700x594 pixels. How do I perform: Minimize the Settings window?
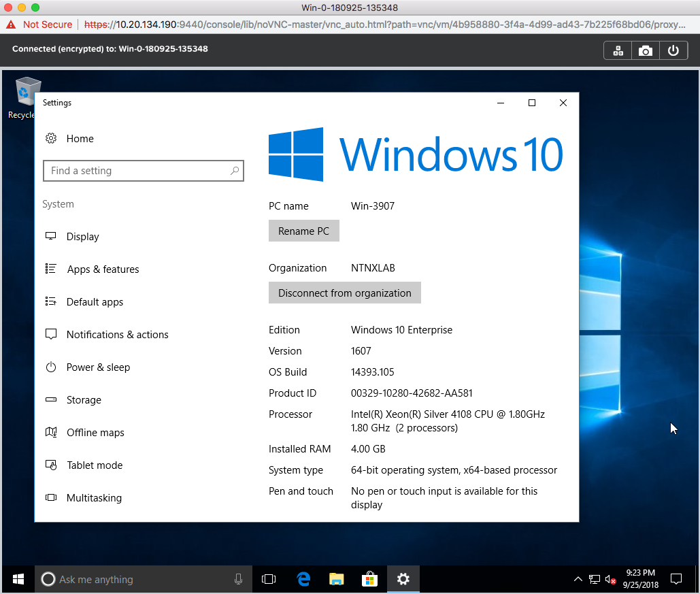click(501, 103)
